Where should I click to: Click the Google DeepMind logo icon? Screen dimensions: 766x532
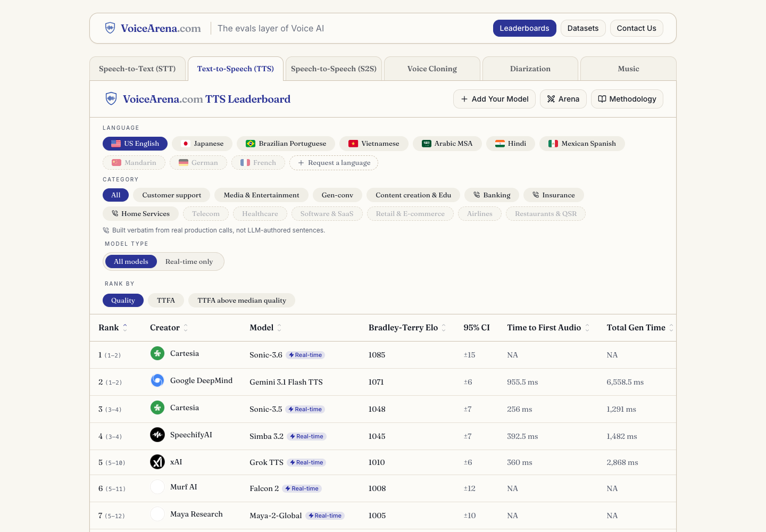(x=157, y=380)
